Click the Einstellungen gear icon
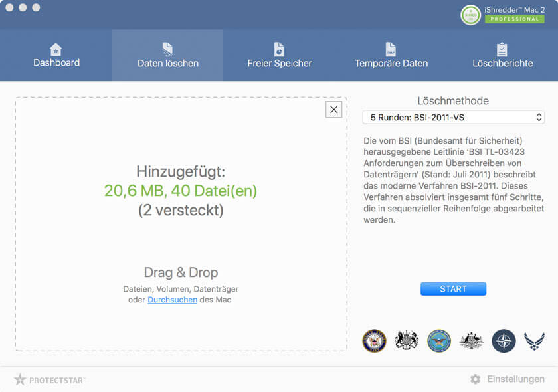The image size is (558, 392). point(476,379)
